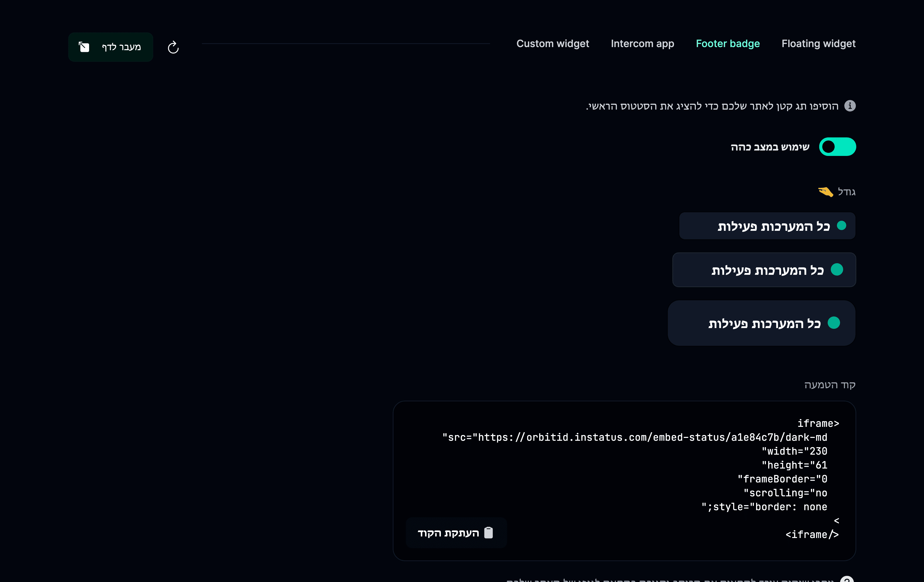
Task: Select the large size footer badge
Action: (761, 323)
